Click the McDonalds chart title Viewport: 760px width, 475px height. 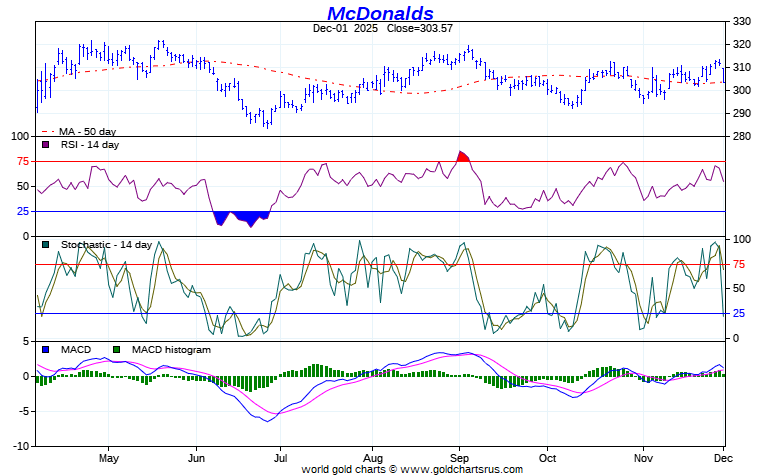click(x=380, y=13)
